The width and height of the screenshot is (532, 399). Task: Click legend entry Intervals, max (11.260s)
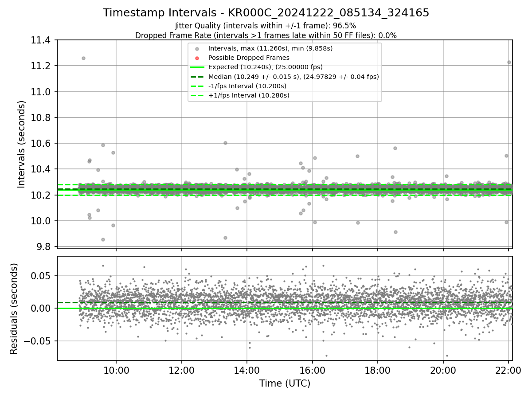click(x=270, y=48)
